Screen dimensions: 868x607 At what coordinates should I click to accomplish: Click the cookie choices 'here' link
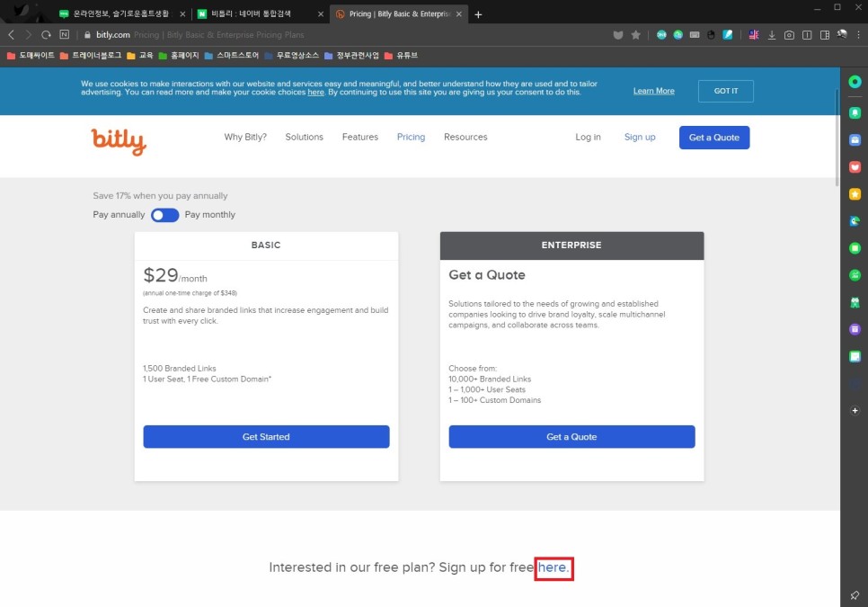click(x=315, y=92)
